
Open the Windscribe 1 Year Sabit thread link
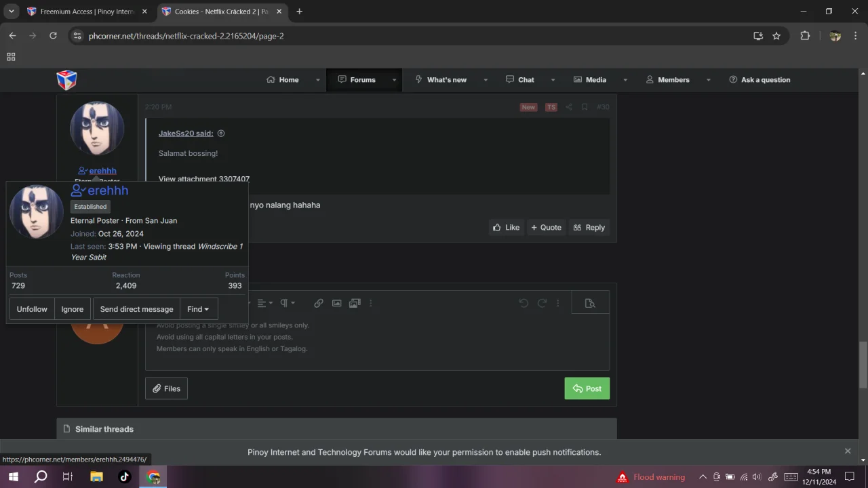coord(157,251)
